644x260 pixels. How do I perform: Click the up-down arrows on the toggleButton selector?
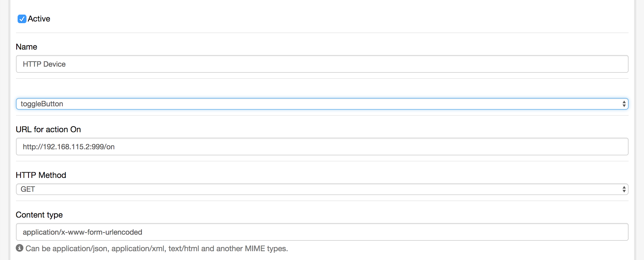click(x=624, y=104)
